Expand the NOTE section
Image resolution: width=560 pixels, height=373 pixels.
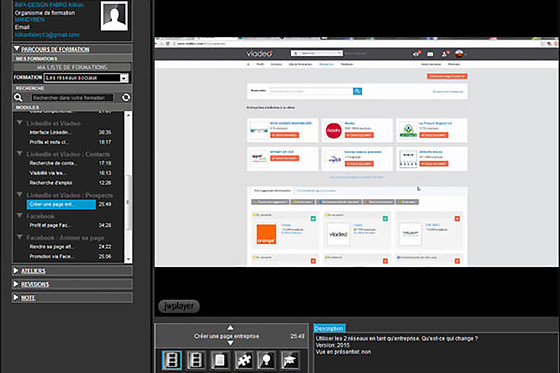click(x=16, y=297)
